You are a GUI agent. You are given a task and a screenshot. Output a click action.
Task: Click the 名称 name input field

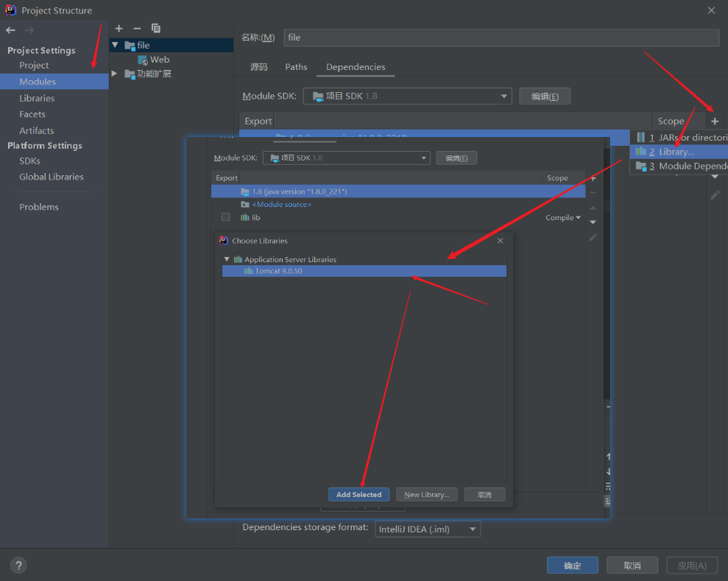click(x=501, y=38)
